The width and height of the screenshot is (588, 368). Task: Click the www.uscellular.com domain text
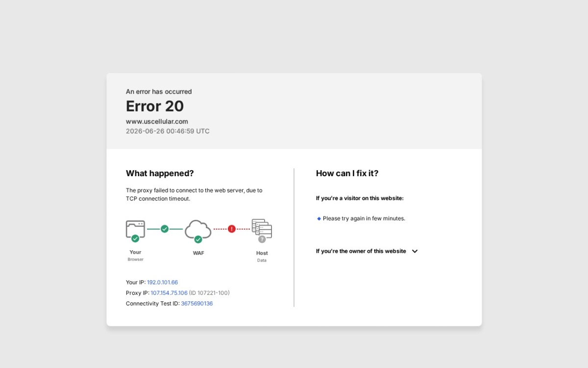point(157,122)
